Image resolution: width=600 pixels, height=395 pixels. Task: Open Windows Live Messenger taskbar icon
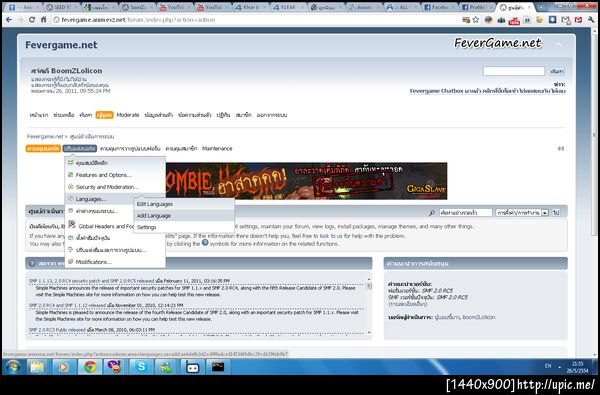click(x=166, y=367)
